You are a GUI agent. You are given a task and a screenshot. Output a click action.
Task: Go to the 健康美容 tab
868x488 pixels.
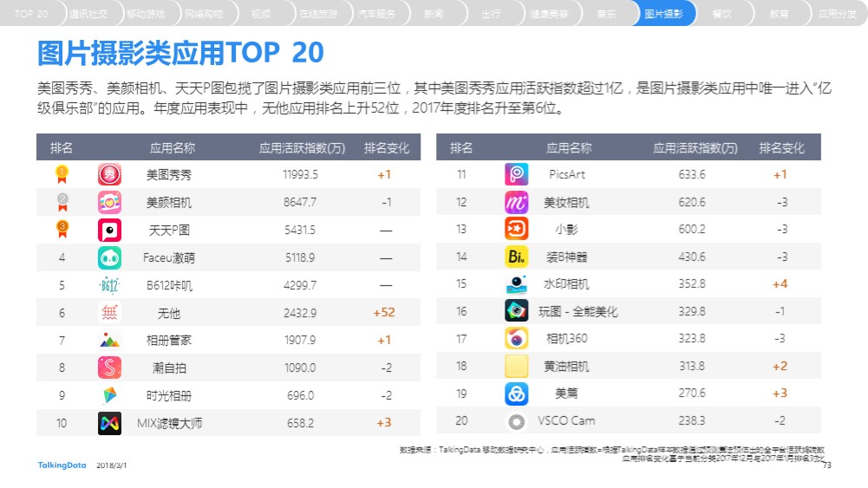[x=549, y=14]
